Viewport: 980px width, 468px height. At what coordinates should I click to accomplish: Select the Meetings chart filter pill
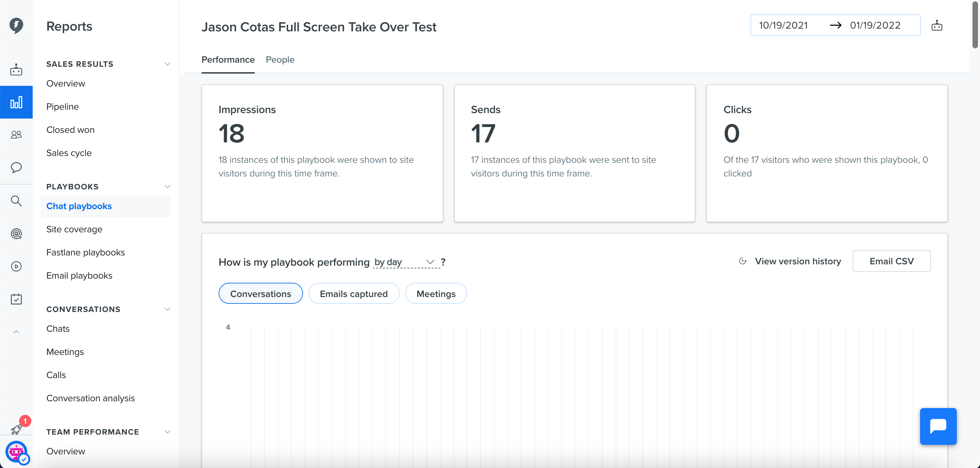pos(436,293)
